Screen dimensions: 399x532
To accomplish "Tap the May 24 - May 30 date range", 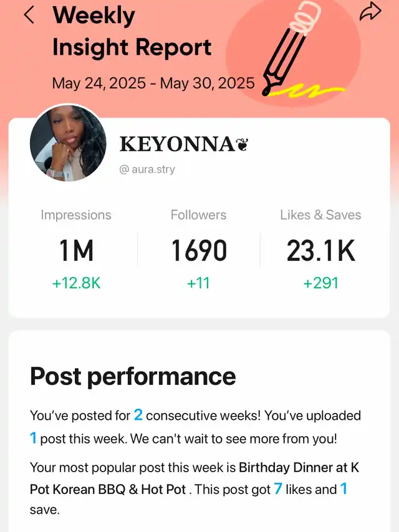I will (x=153, y=83).
